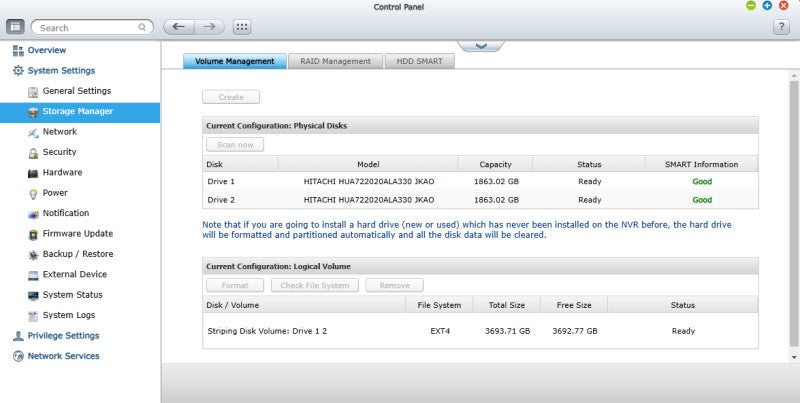Click the Network icon
The height and width of the screenshot is (403, 800).
33,132
